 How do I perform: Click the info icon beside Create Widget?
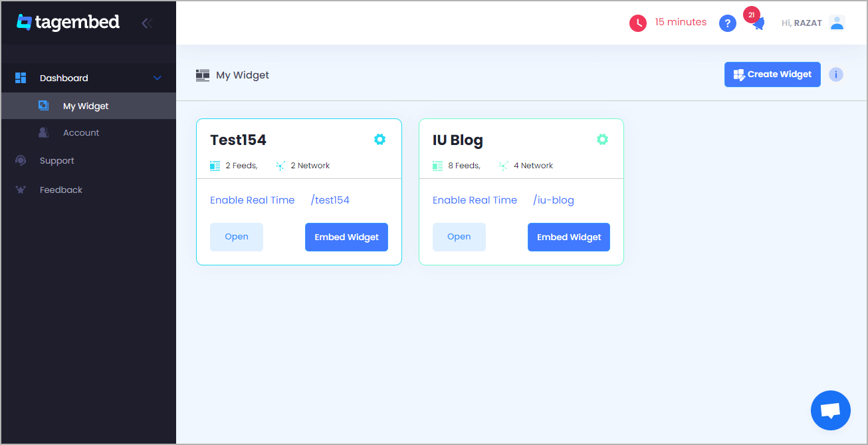pyautogui.click(x=836, y=74)
